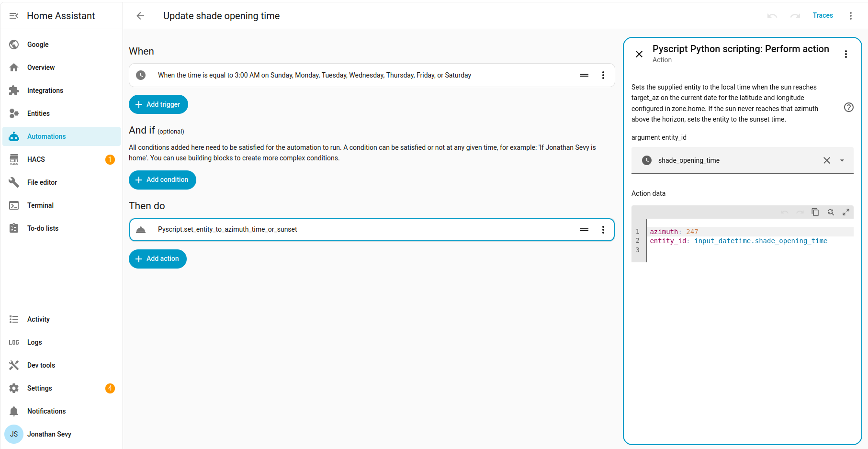This screenshot has width=868, height=449.
Task: Click the Add action button
Action: (x=158, y=259)
